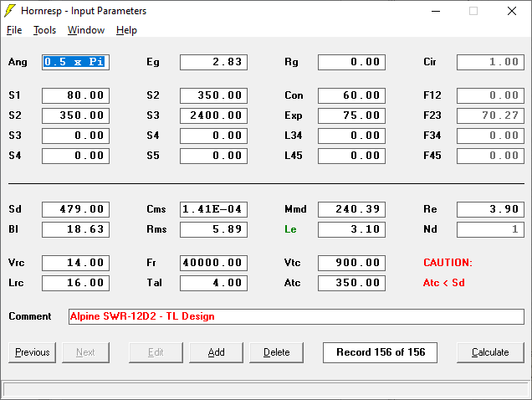532x400 pixels.
Task: Select the S1 field showing 80.00
Action: (75, 95)
